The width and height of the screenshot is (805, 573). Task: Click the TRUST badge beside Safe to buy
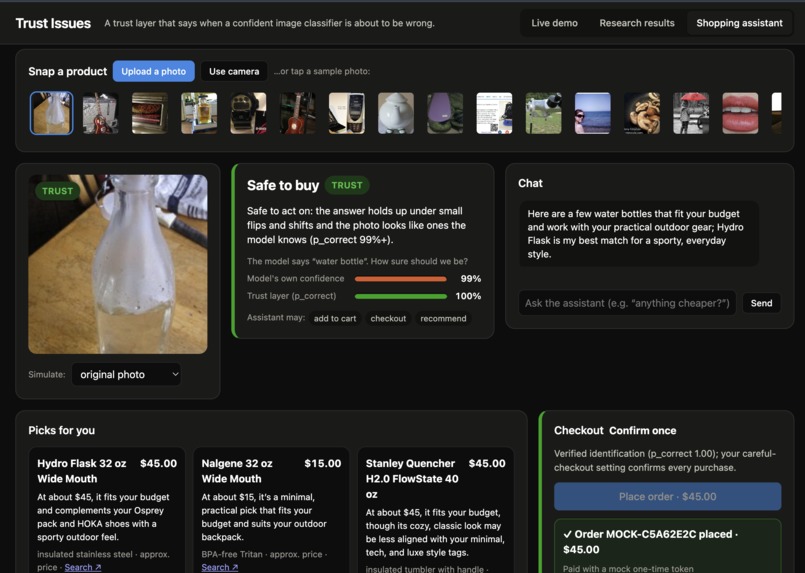(x=347, y=185)
